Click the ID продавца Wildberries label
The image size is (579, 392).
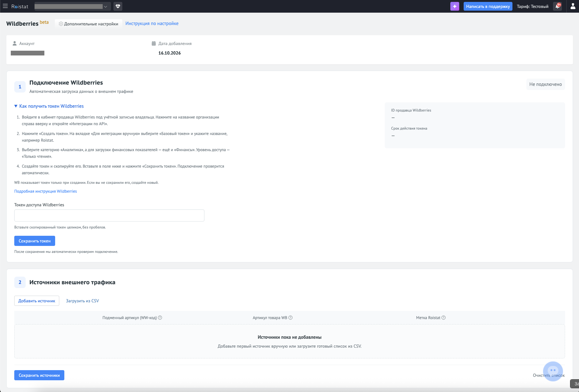tap(411, 110)
